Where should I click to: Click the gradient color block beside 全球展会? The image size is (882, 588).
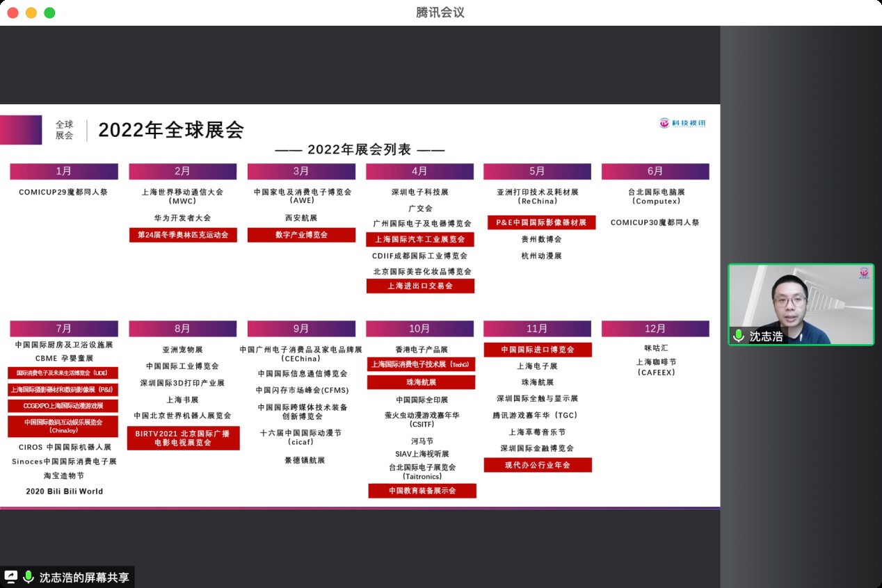[x=21, y=130]
